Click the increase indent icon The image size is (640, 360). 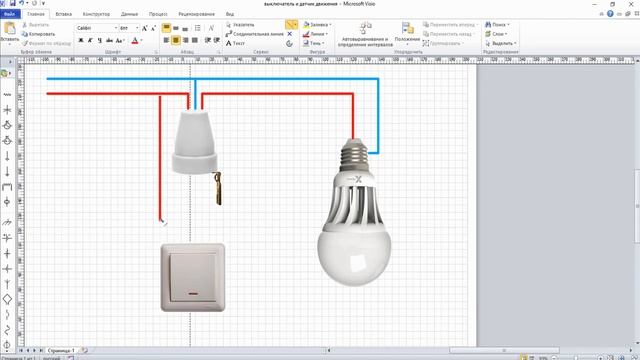tap(217, 40)
